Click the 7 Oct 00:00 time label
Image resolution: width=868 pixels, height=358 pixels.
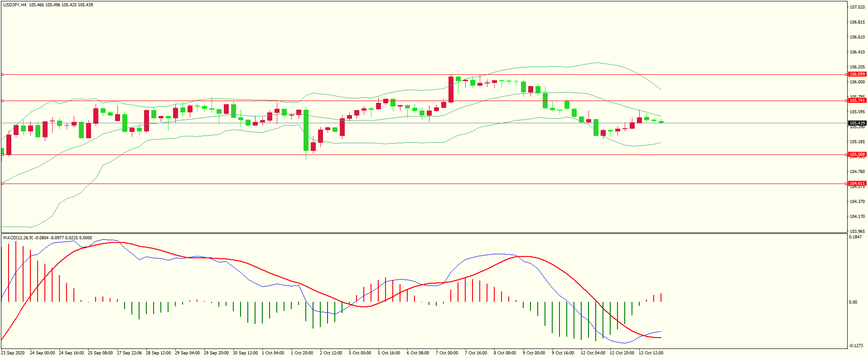click(x=447, y=353)
